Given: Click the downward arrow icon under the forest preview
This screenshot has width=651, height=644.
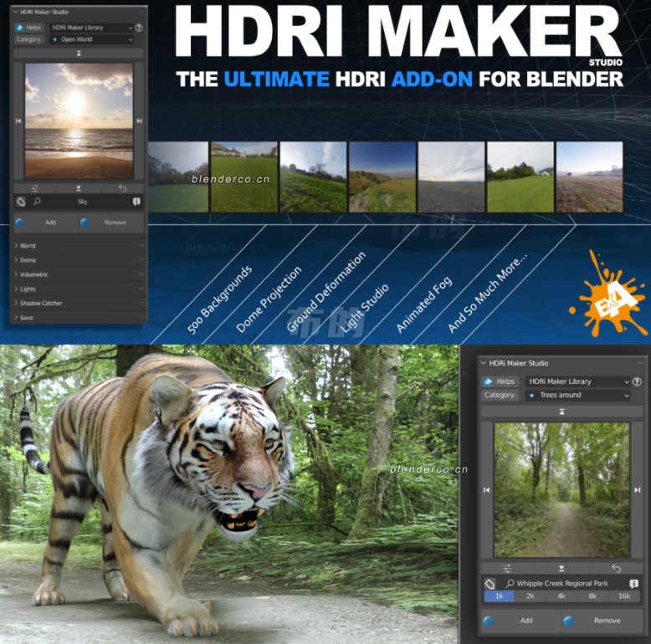Looking at the screenshot, I should tap(561, 568).
